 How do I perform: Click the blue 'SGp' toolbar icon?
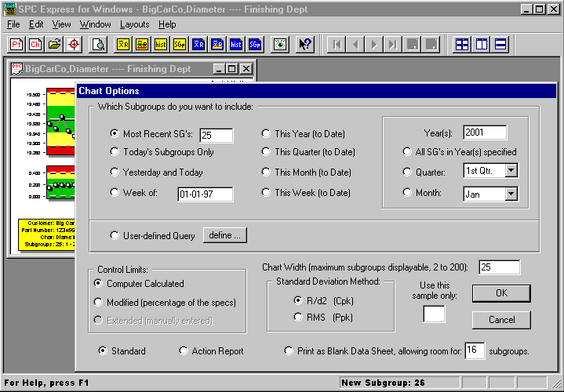point(255,44)
